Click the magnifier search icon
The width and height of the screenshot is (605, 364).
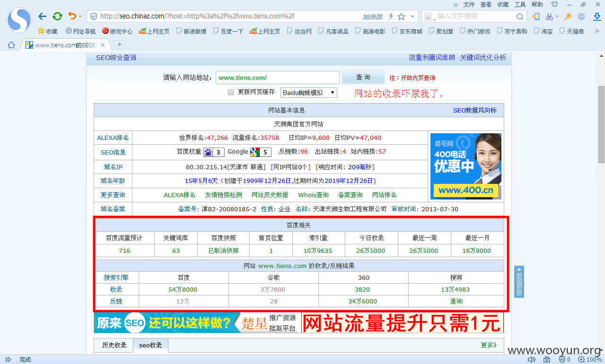pos(520,17)
